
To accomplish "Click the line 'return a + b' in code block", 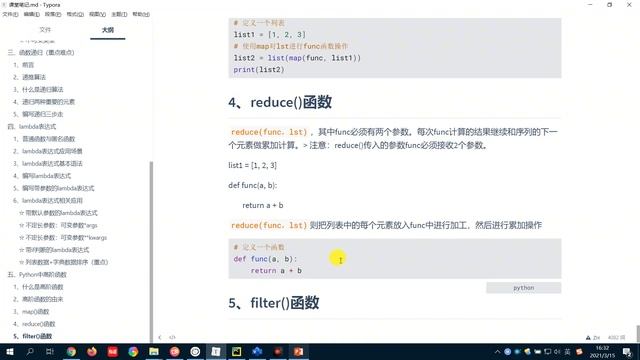I will pyautogui.click(x=276, y=271).
